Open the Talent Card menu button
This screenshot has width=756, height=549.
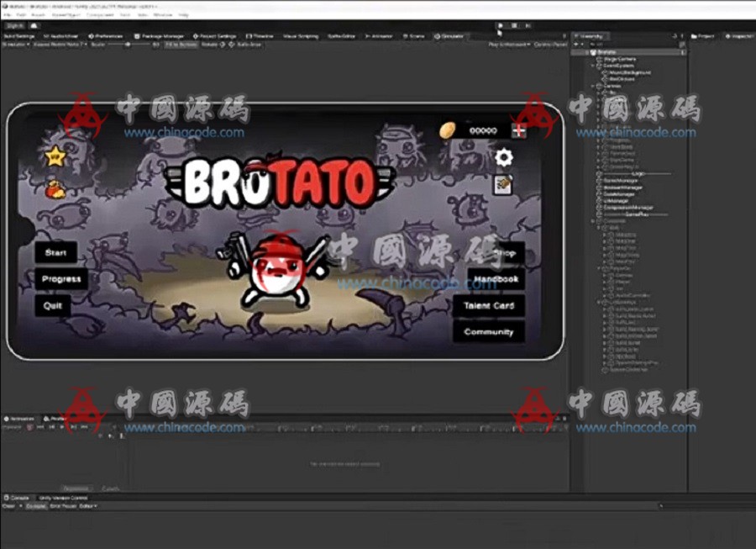click(x=489, y=306)
